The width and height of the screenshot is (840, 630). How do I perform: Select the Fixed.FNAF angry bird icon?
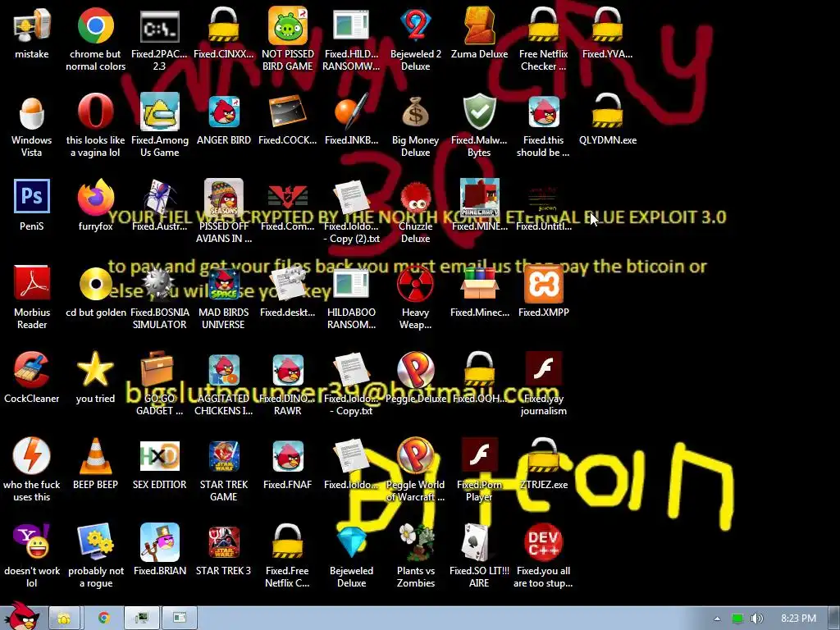pos(288,456)
